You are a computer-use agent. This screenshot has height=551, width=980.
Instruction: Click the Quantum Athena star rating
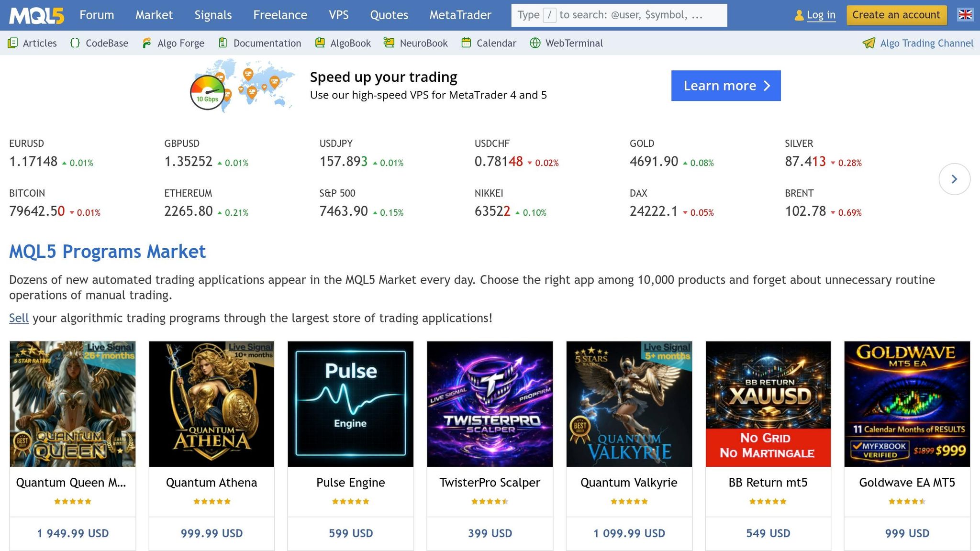(x=212, y=501)
